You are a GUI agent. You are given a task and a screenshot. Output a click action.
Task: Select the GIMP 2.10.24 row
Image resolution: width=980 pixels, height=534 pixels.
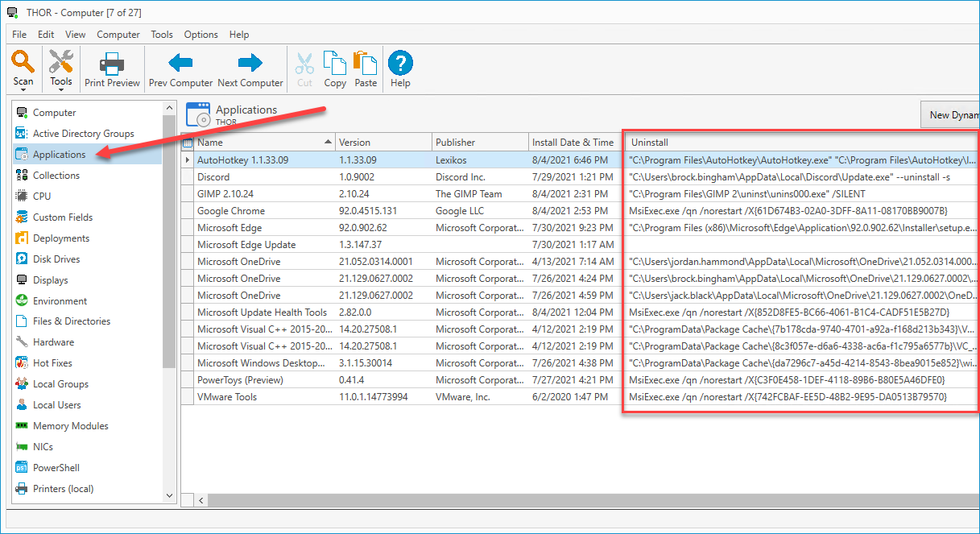pyautogui.click(x=581, y=194)
